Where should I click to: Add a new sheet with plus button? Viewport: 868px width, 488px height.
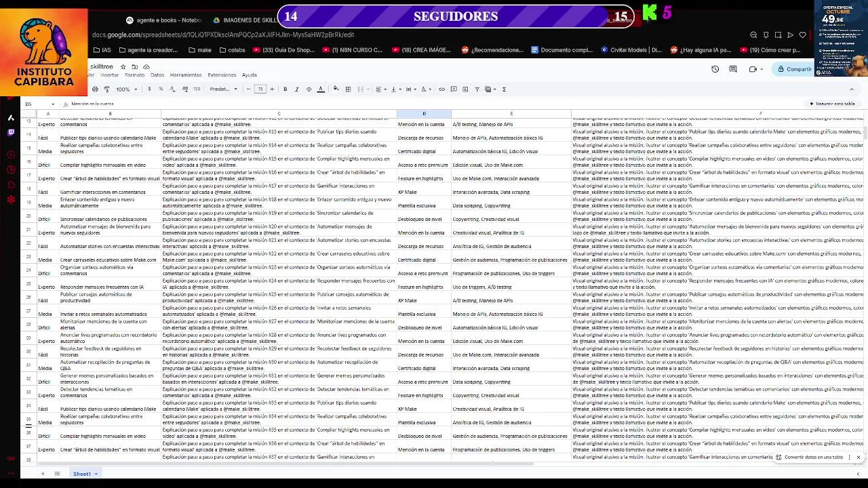[42, 474]
